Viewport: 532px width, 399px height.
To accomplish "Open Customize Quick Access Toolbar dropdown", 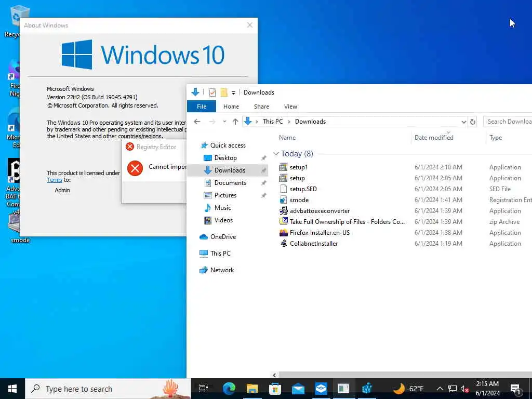I will click(x=233, y=92).
